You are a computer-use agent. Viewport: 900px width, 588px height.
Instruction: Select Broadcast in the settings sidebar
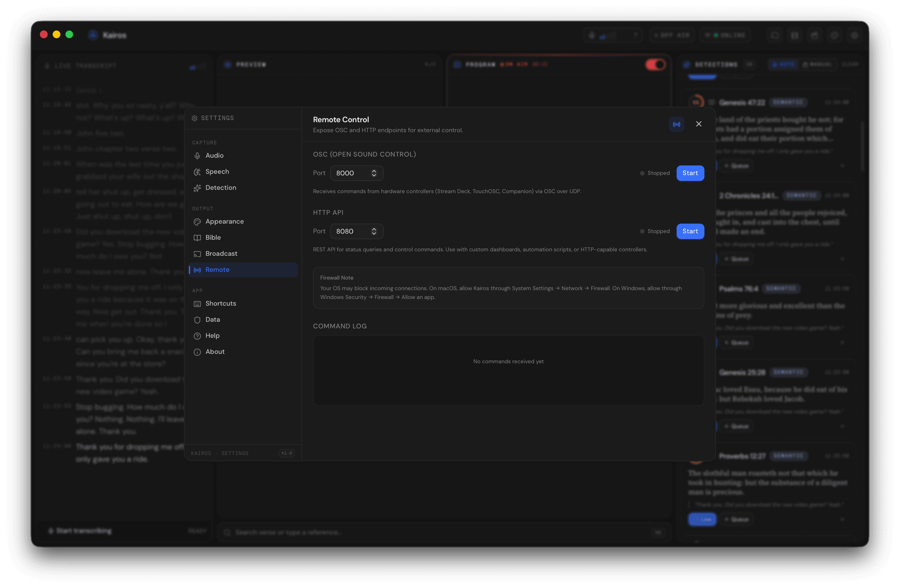[243, 254]
